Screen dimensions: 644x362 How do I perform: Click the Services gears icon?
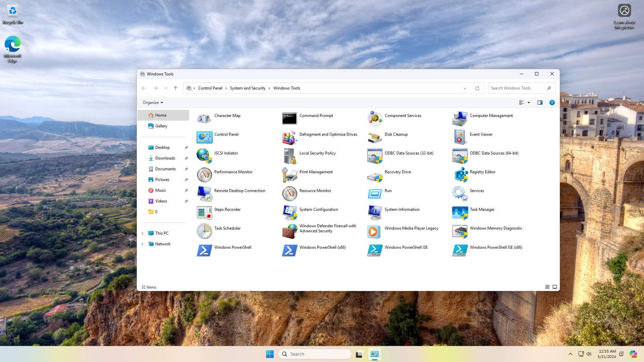[460, 193]
